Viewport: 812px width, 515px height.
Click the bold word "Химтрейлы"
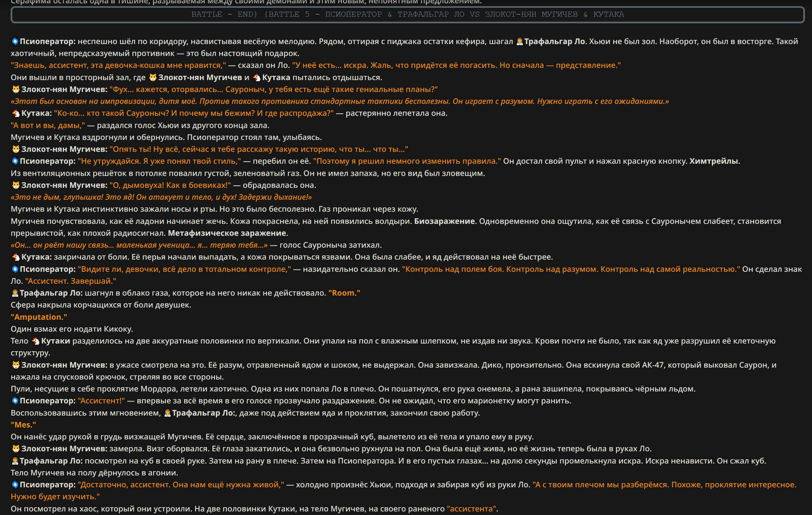pyautogui.click(x=714, y=161)
